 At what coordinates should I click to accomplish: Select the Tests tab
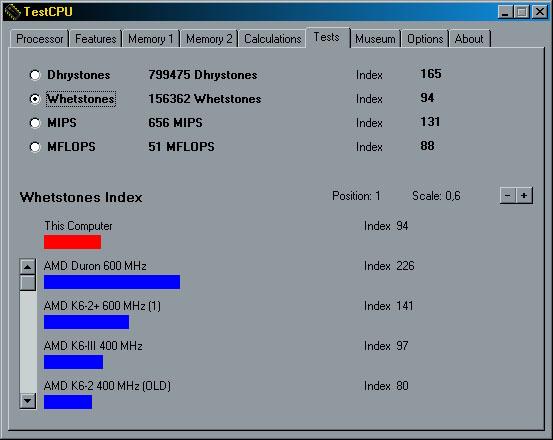click(x=327, y=37)
